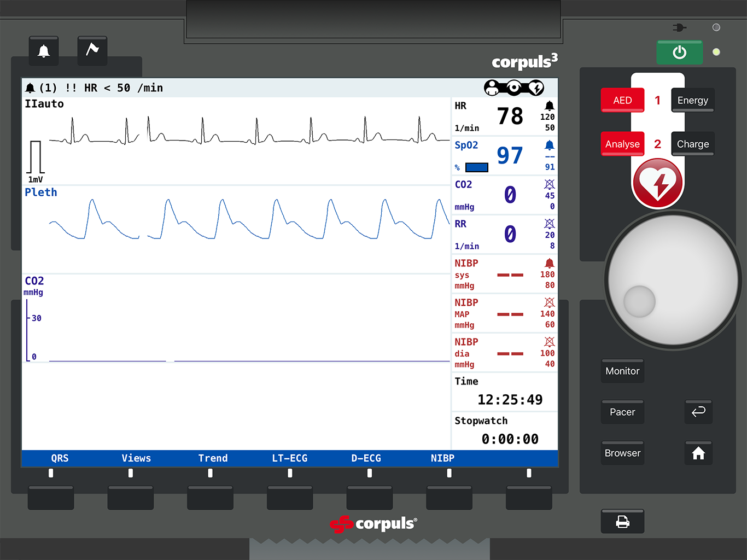This screenshot has height=560, width=747.
Task: Click the CO2 mmHg curve label
Action: [34, 285]
